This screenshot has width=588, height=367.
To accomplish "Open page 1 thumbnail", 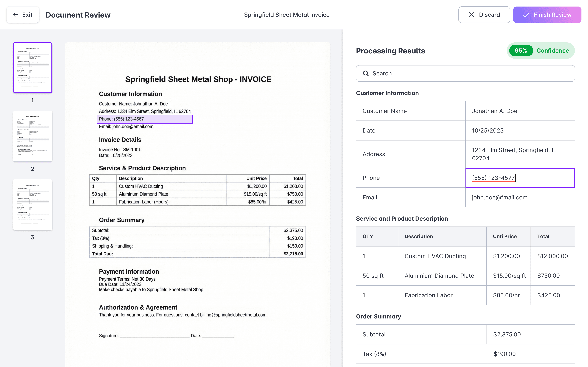I will (x=33, y=68).
